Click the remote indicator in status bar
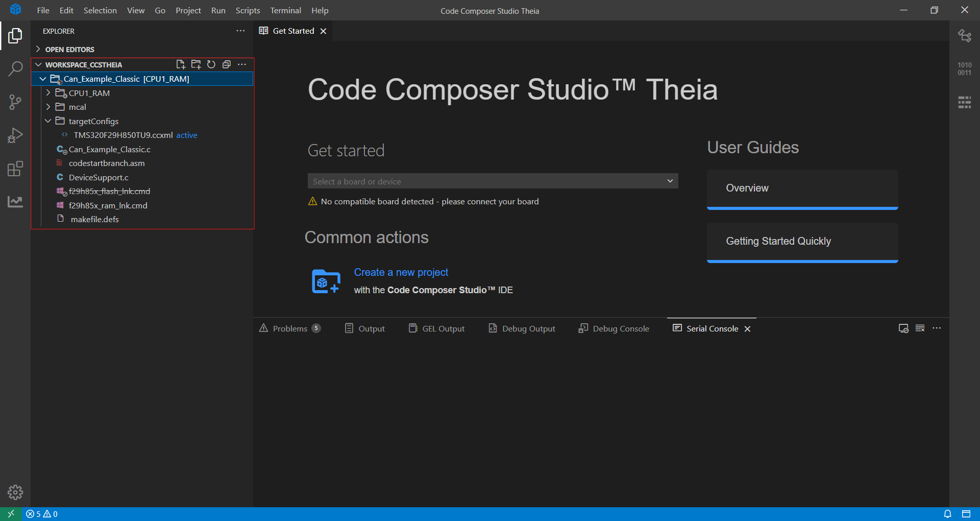 point(11,514)
